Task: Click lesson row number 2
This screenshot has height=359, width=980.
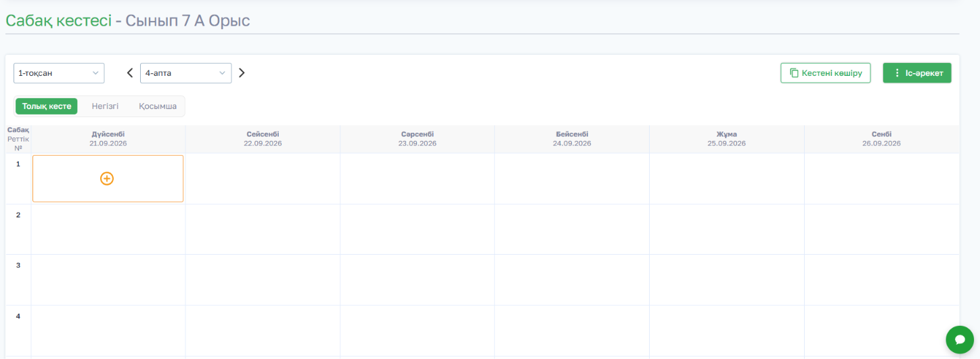Action: tap(18, 215)
